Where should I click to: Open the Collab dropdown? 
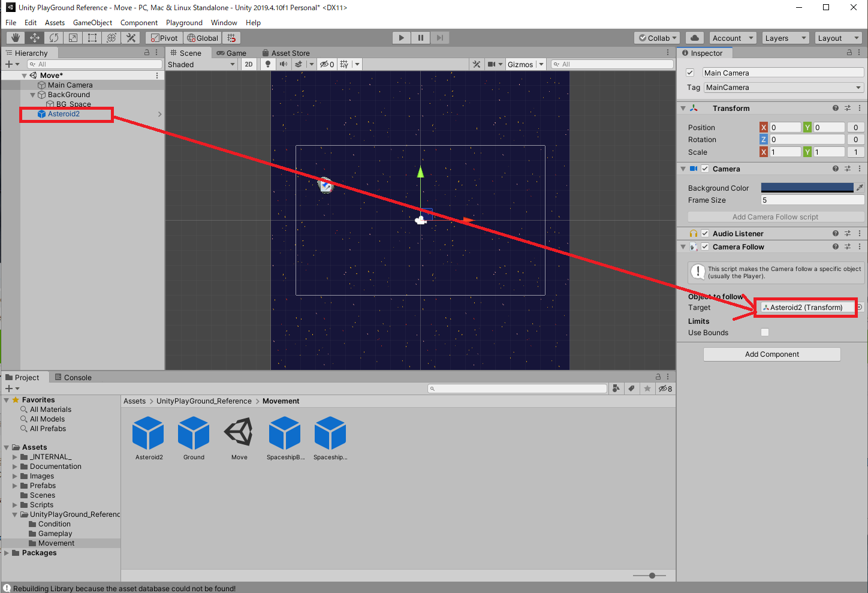[x=657, y=38]
